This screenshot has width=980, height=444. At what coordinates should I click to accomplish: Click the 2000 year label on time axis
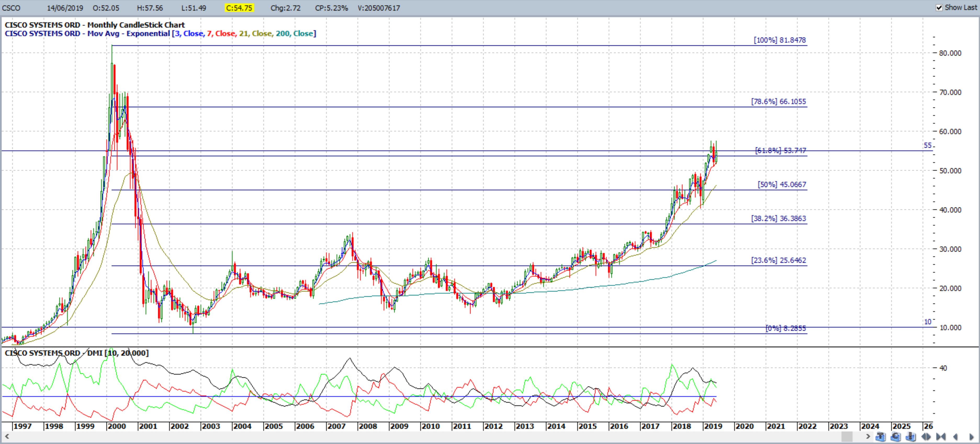coord(116,426)
